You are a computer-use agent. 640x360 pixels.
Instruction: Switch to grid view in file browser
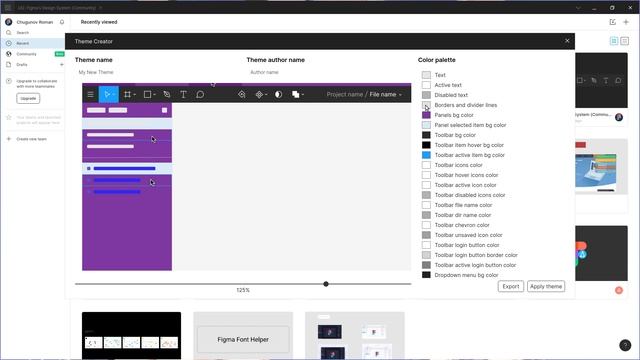point(614,41)
